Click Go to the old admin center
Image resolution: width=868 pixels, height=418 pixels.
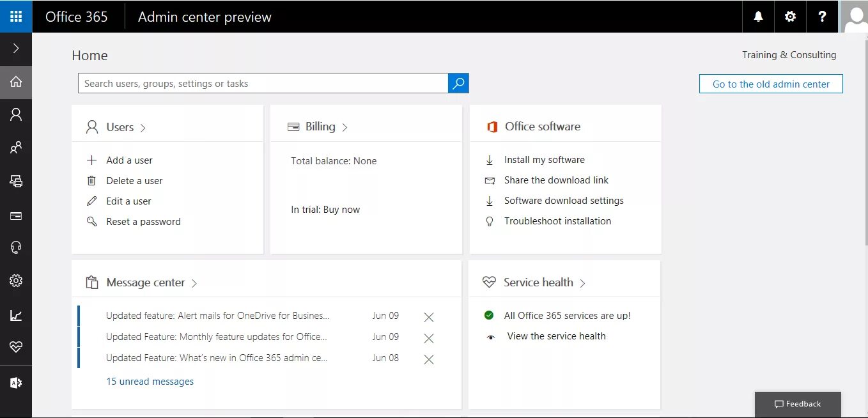pyautogui.click(x=771, y=84)
